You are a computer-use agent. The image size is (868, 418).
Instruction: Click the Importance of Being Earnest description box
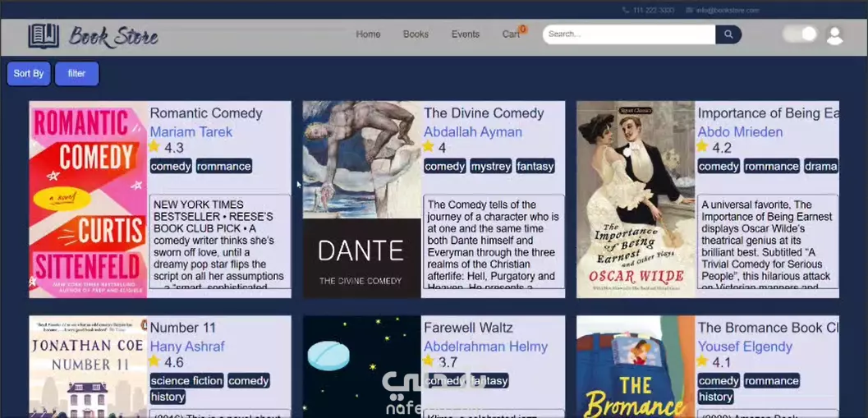click(768, 241)
